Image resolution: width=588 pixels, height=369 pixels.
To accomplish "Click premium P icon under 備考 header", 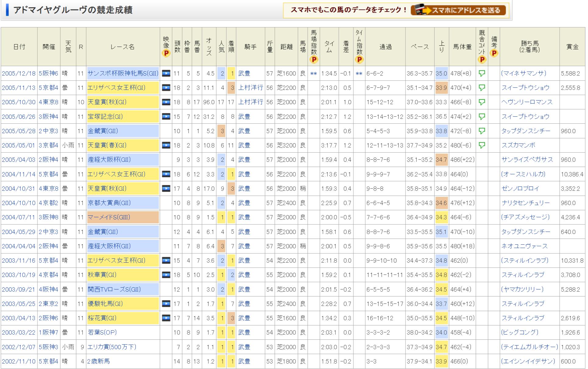I will [494, 53].
